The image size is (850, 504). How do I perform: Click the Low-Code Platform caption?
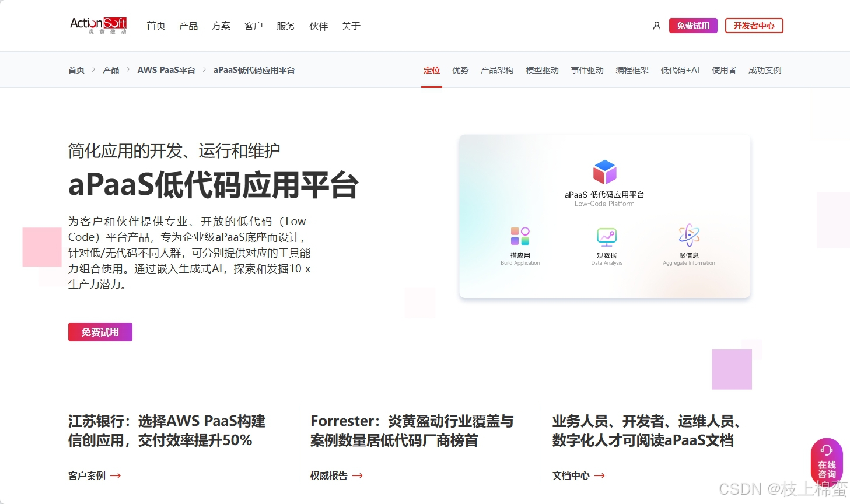604,204
